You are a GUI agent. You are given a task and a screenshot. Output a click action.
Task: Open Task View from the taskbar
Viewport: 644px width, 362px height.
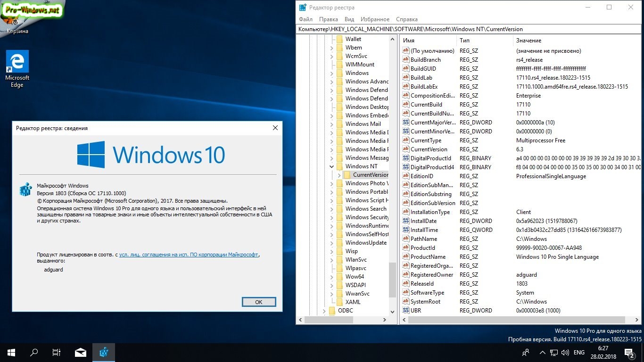(x=57, y=352)
